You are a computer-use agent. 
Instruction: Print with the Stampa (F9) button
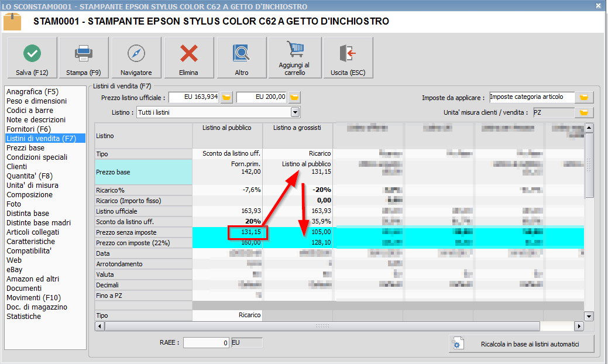coord(83,58)
